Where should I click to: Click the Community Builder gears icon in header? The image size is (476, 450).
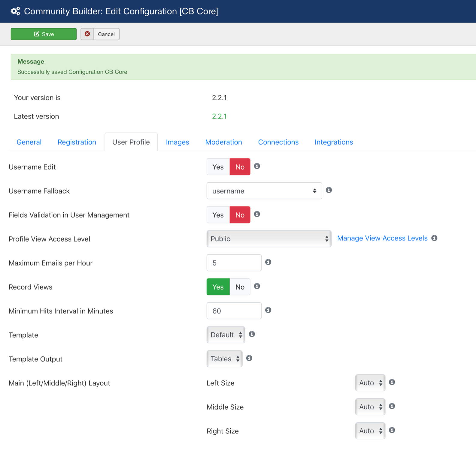pos(15,11)
